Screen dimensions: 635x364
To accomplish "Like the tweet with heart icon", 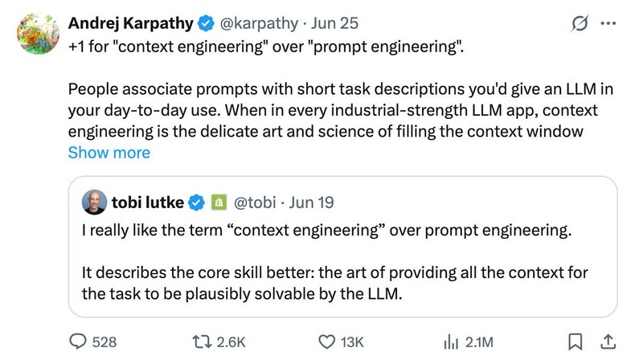I will pyautogui.click(x=326, y=342).
